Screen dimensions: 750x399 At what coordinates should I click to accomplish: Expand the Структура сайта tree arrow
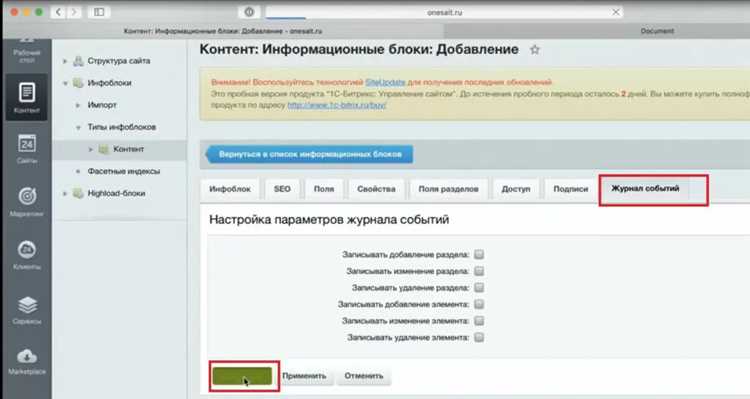[65, 61]
